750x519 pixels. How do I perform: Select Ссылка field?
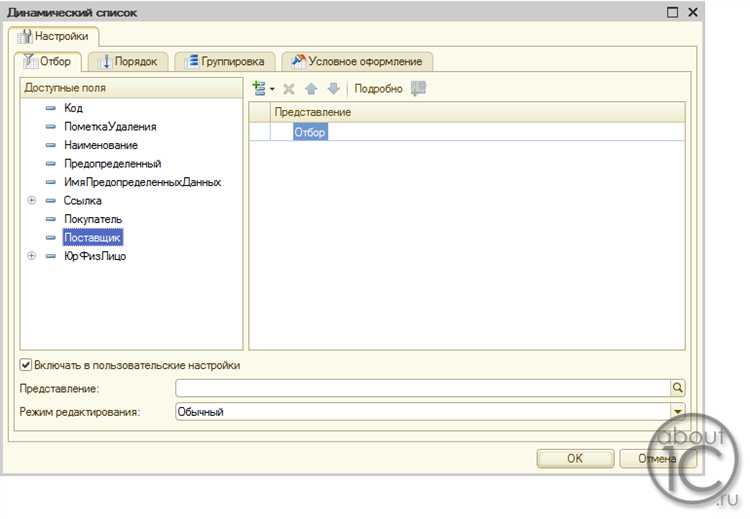[82, 200]
